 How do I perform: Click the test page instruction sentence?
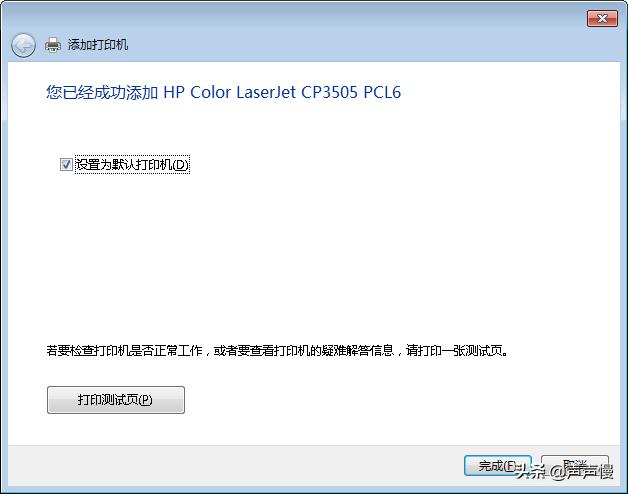click(278, 351)
